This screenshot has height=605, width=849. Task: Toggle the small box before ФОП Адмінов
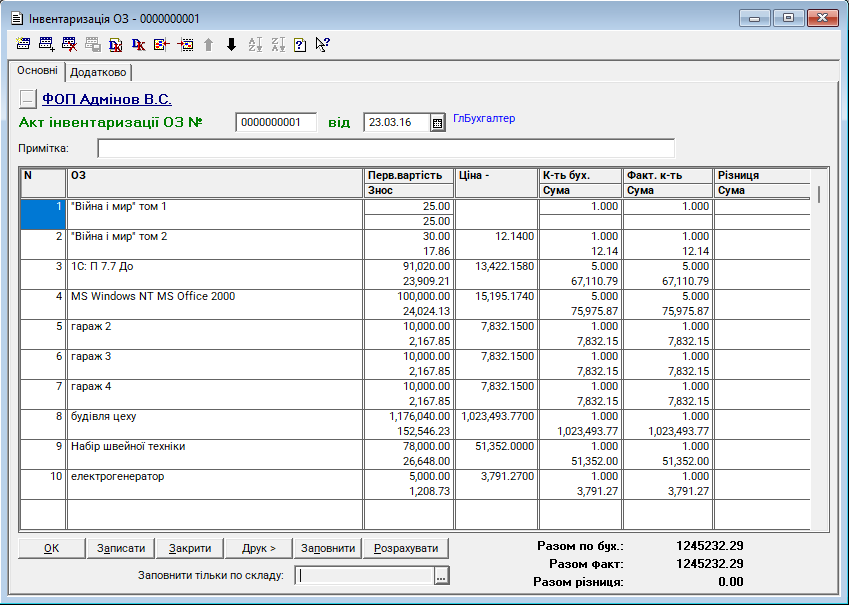pyautogui.click(x=27, y=100)
